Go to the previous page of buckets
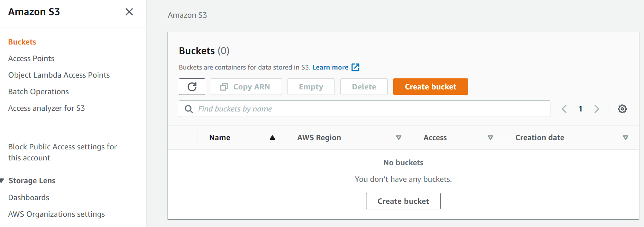This screenshot has width=644, height=227. pos(564,109)
